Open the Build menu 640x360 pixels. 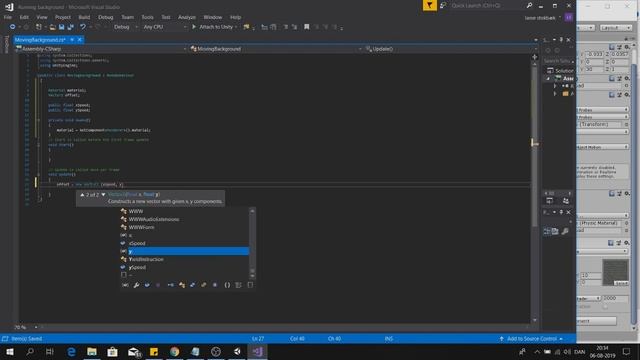(x=84, y=17)
